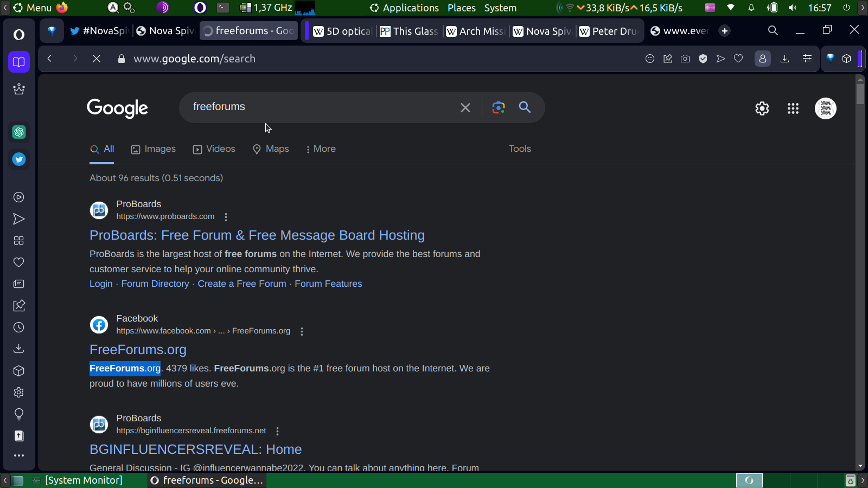Open the Opera logo menu in the sidebar

[19, 35]
